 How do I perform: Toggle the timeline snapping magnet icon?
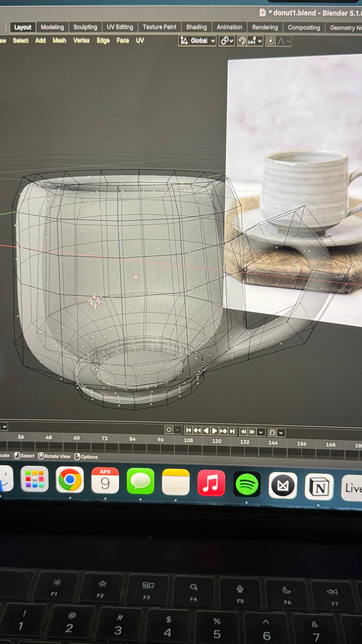coord(272,432)
